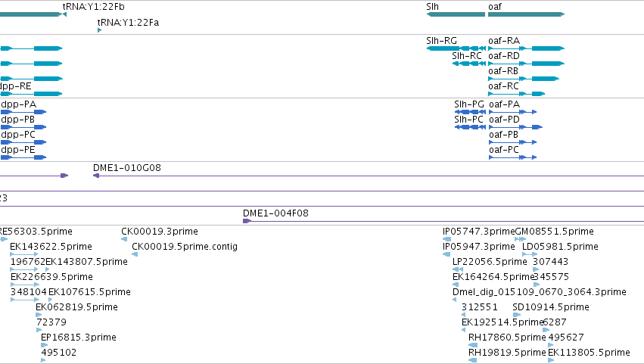Open EST RH17860.5prime
This screenshot has width=644, height=364.
(507, 338)
